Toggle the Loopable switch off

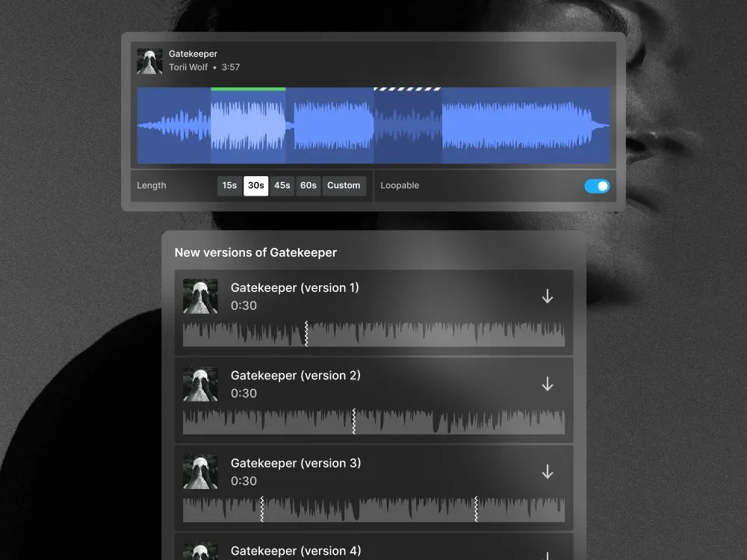pyautogui.click(x=597, y=186)
